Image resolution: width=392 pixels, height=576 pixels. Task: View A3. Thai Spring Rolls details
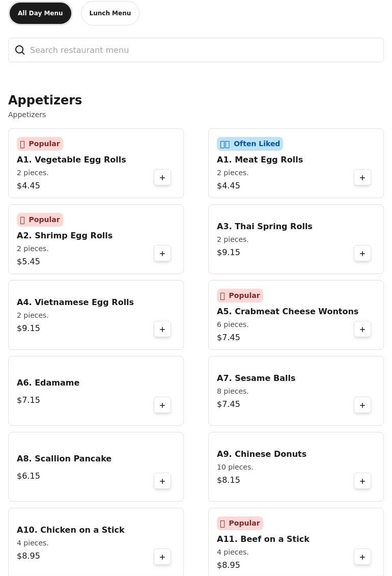[264, 227]
